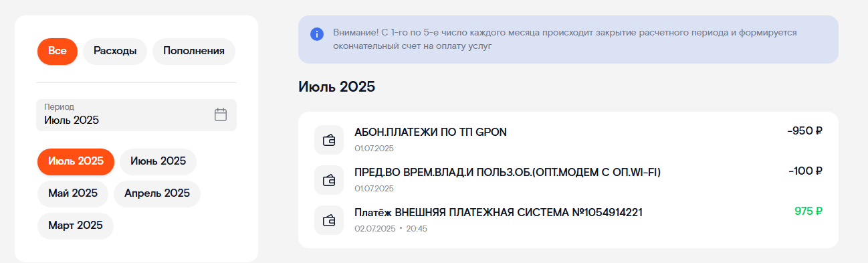The width and height of the screenshot is (868, 263).
Task: Click wallet icon beside Платёж ВНЕШНЯЯ ПЛАТЕЖНАЯ СИСТЕМА
Action: 328,220
